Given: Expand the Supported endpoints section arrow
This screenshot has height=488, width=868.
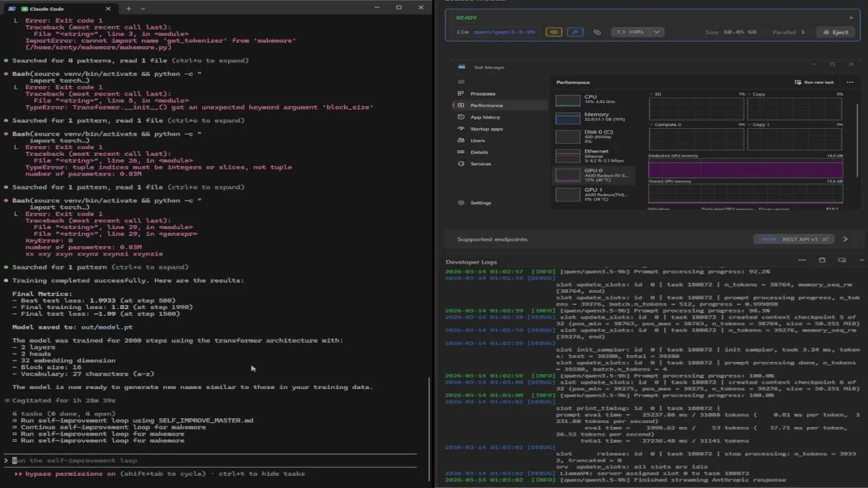Looking at the screenshot, I should point(845,239).
